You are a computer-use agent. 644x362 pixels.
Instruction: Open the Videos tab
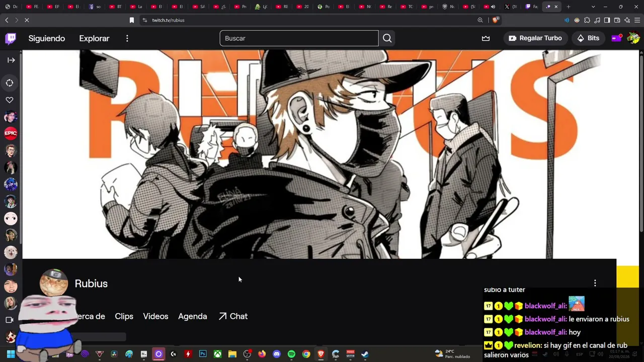tap(155, 316)
